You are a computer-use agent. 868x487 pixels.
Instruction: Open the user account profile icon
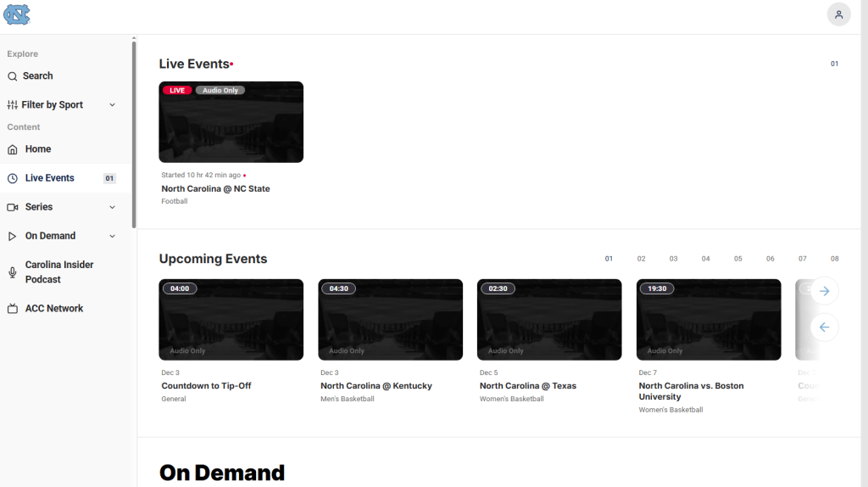click(838, 14)
